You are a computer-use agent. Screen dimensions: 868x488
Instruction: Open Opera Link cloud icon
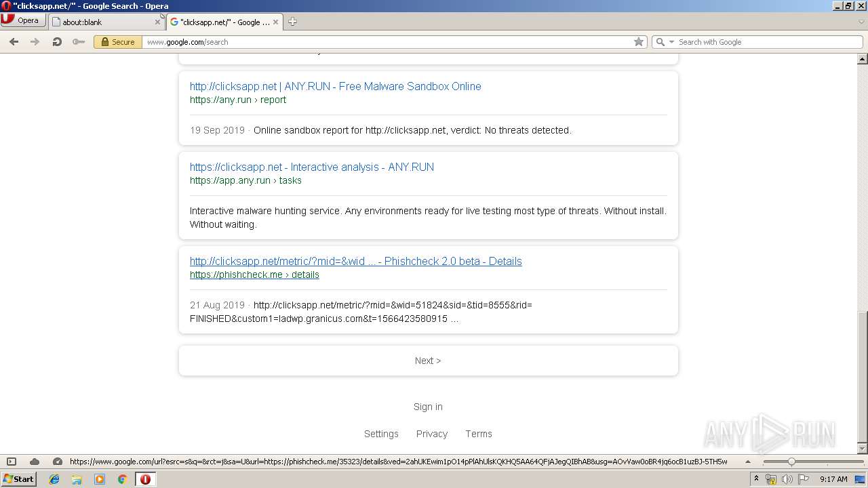[x=35, y=462]
